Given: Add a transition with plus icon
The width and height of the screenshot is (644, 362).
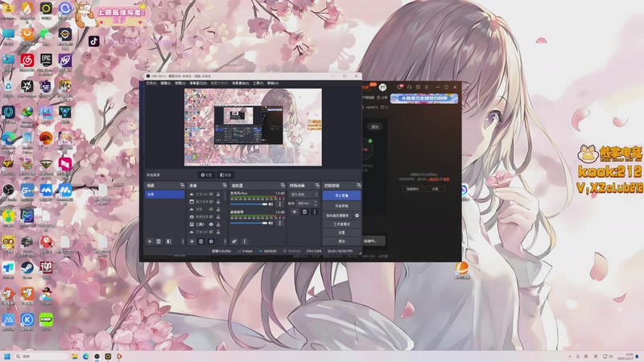Looking at the screenshot, I should (x=294, y=212).
